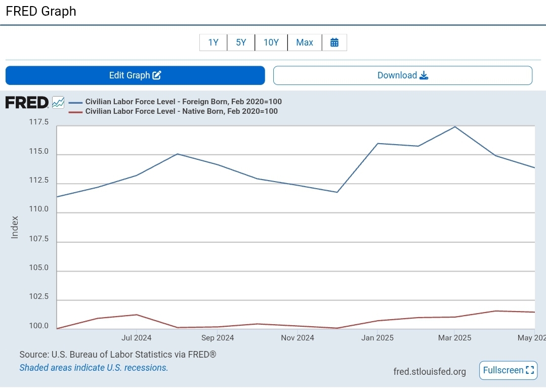Click the Download button
This screenshot has height=392, width=546.
[x=402, y=75]
